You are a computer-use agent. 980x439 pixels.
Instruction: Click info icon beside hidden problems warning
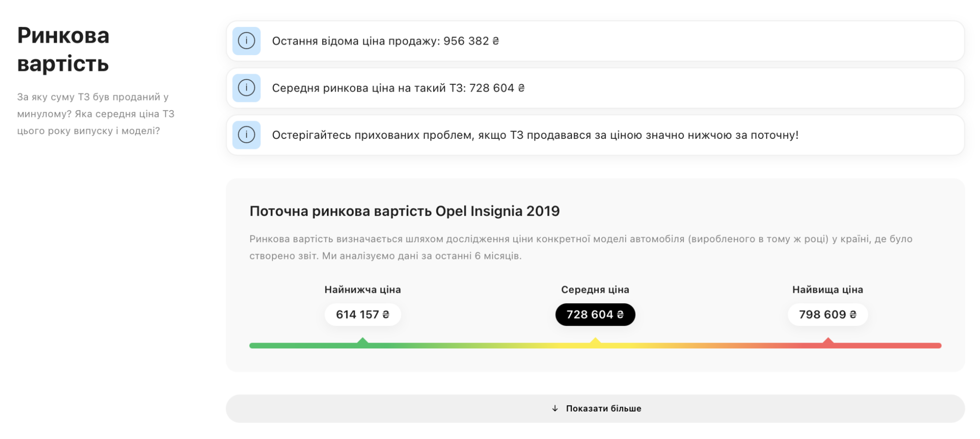coord(246,135)
